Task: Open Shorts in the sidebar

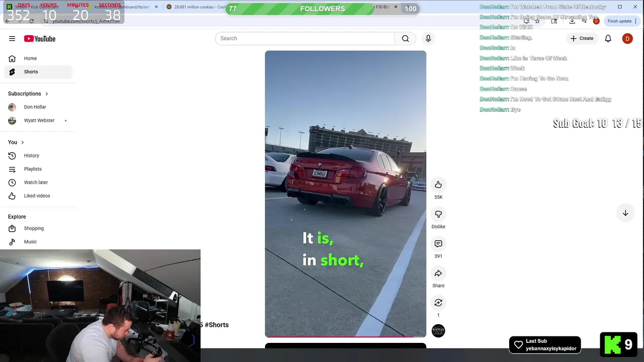Action: (x=38, y=72)
